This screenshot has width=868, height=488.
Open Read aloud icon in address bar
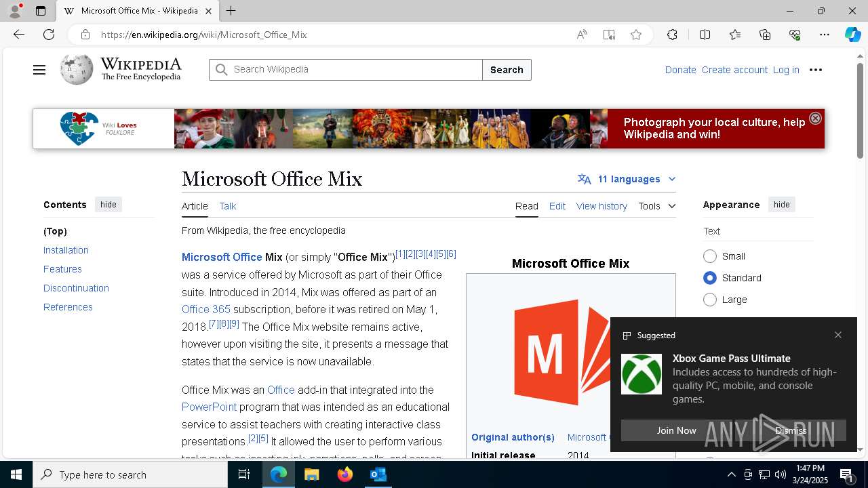click(582, 35)
